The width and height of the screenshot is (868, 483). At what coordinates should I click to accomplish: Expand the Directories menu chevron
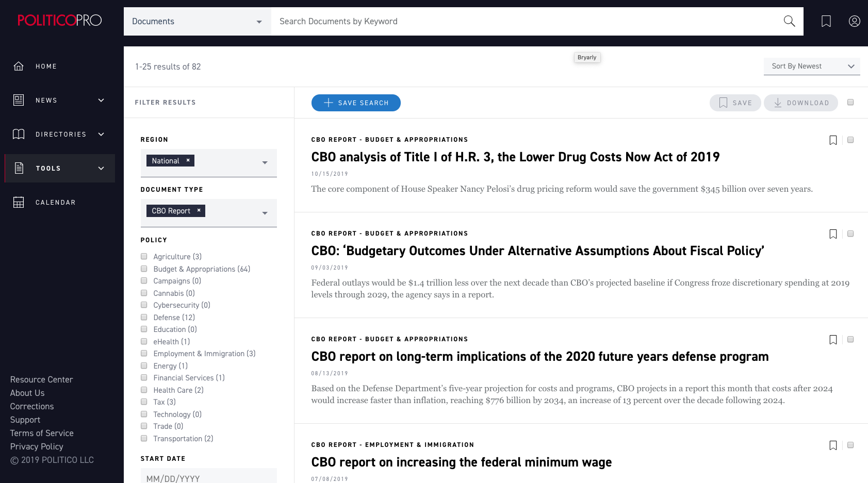pyautogui.click(x=101, y=134)
